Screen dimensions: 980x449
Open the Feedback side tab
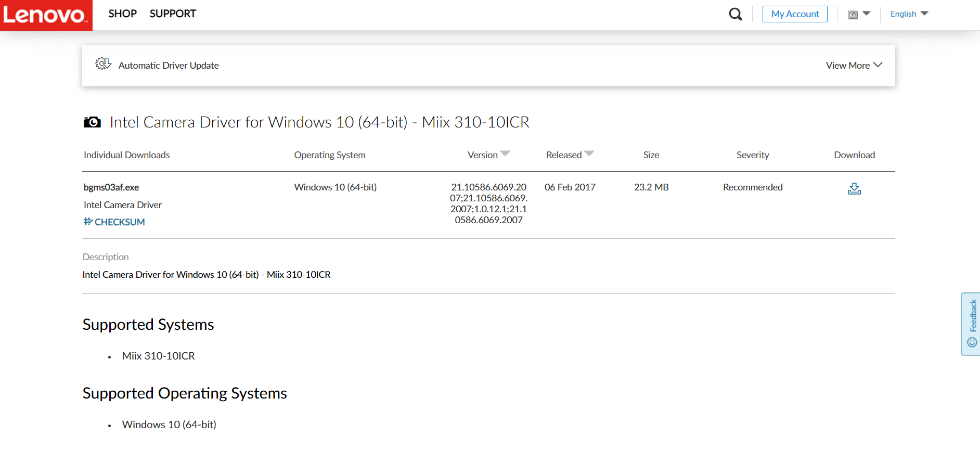pyautogui.click(x=971, y=324)
